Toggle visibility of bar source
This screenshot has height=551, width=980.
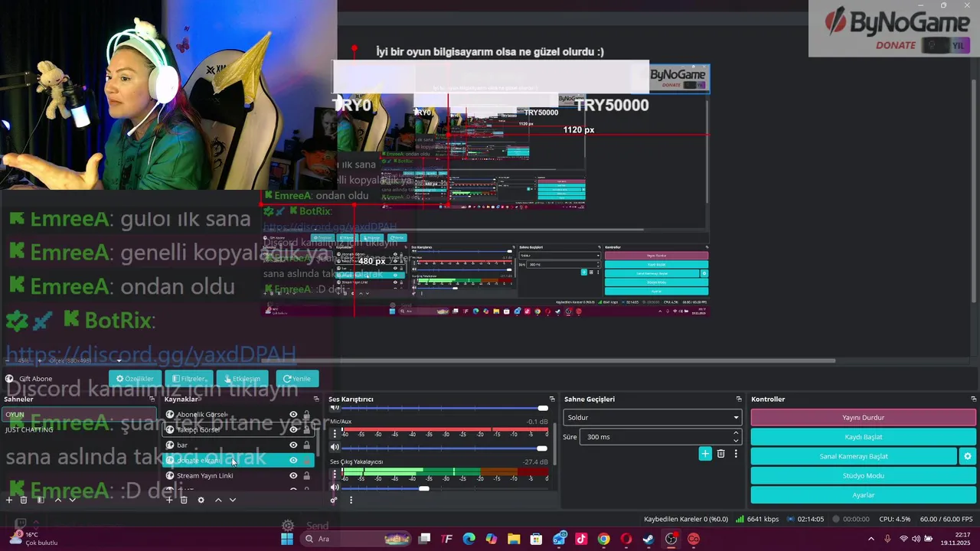293,445
